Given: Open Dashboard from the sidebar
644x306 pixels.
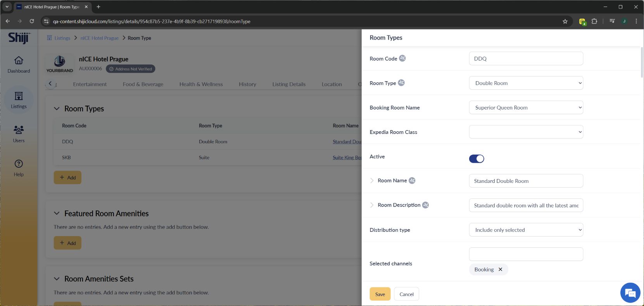Looking at the screenshot, I should point(19,64).
